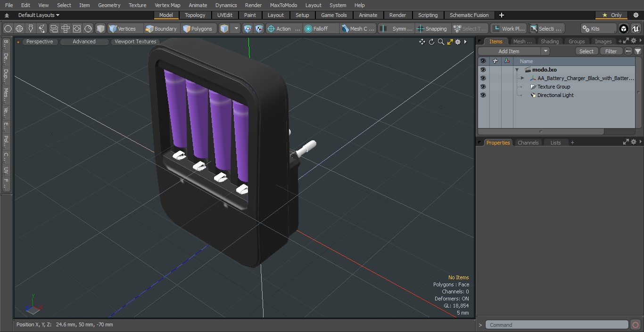Open the Selection options button
644x332 pixels.
pos(546,29)
